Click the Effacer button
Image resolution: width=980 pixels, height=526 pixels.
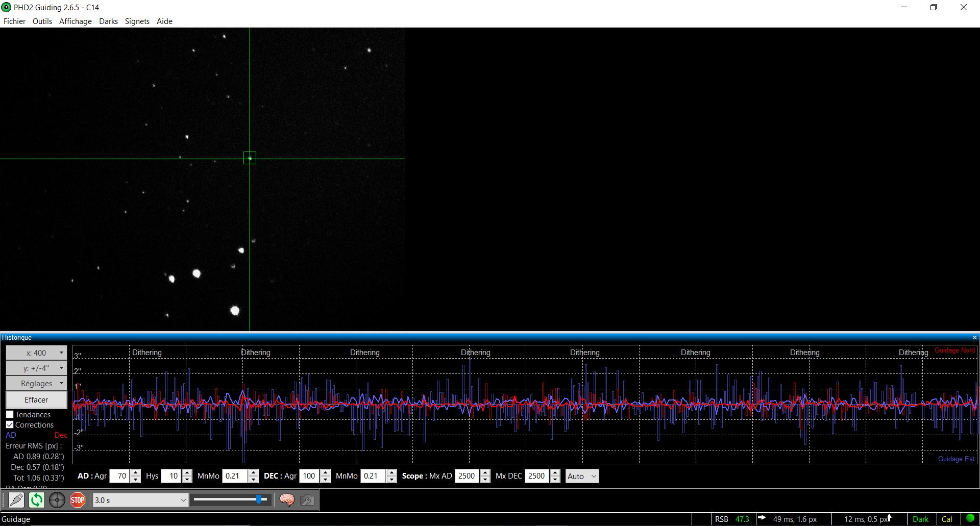[36, 399]
